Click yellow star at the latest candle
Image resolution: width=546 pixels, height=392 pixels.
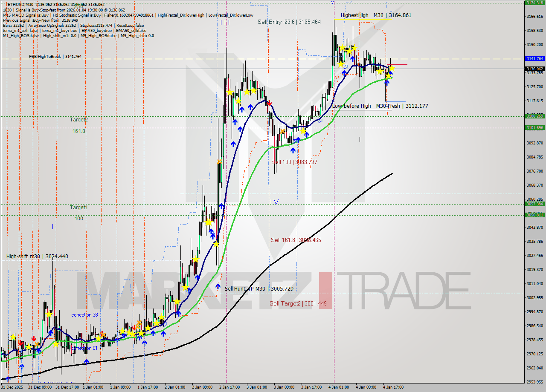click(x=392, y=68)
